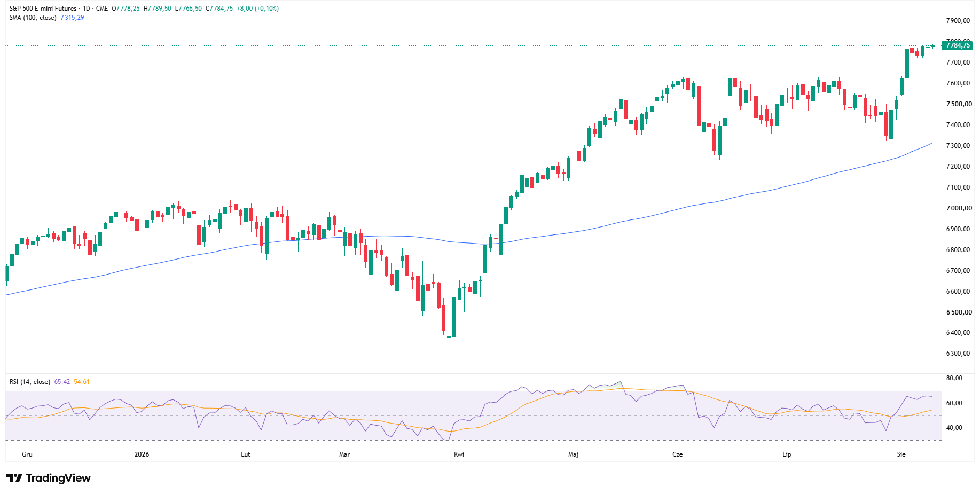Image resolution: width=980 pixels, height=494 pixels.
Task: Click the Gru month label on time axis
Action: pos(27,454)
